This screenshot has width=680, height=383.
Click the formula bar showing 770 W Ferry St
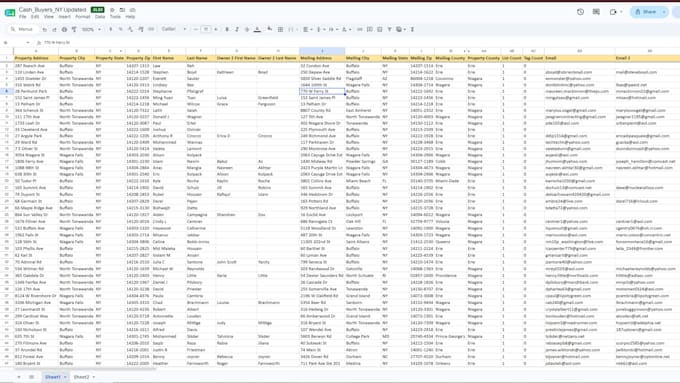point(360,43)
